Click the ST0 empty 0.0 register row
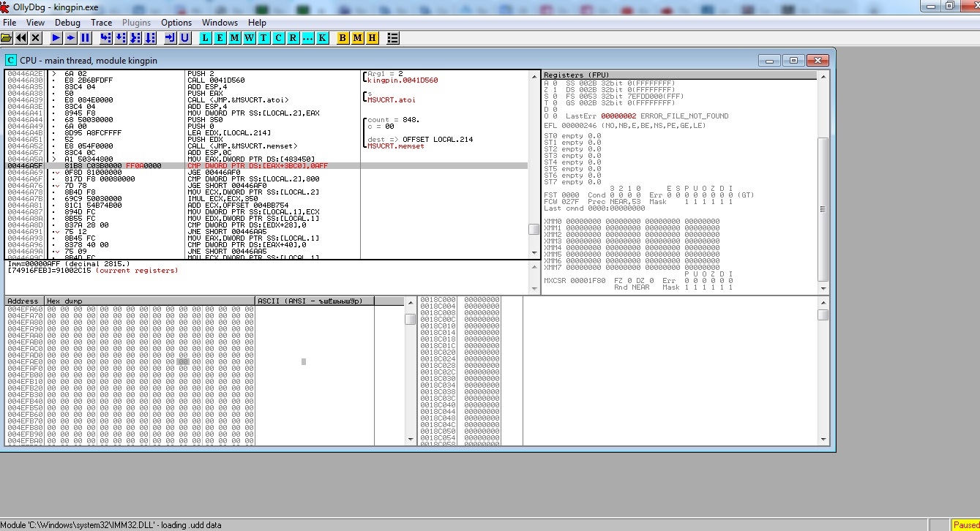This screenshot has width=980, height=531. (x=572, y=136)
